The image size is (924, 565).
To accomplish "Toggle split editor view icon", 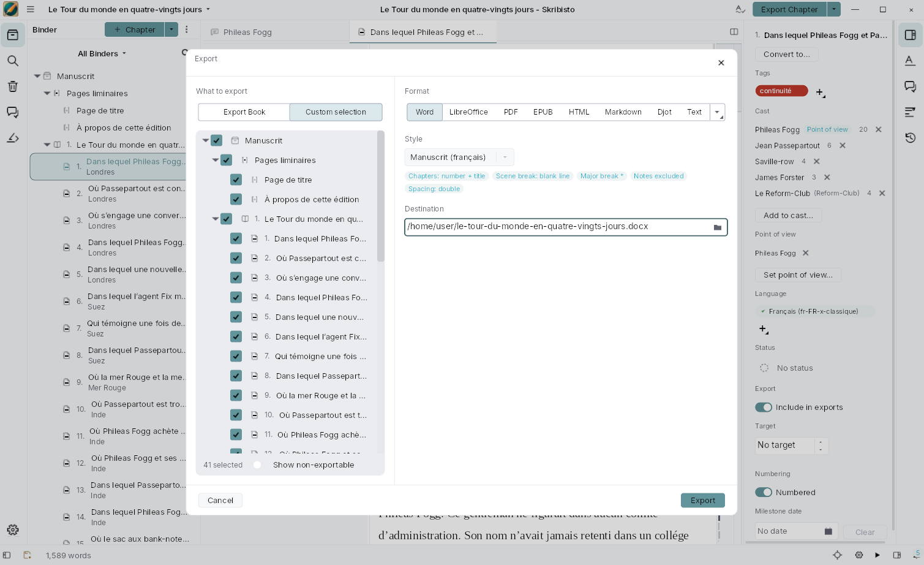I will (734, 32).
